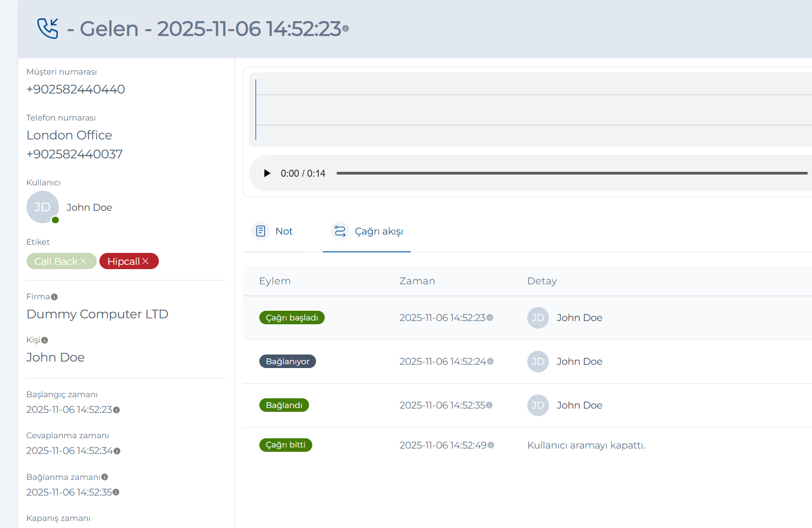Play the call recording
The height and width of the screenshot is (528, 812).
(x=267, y=173)
